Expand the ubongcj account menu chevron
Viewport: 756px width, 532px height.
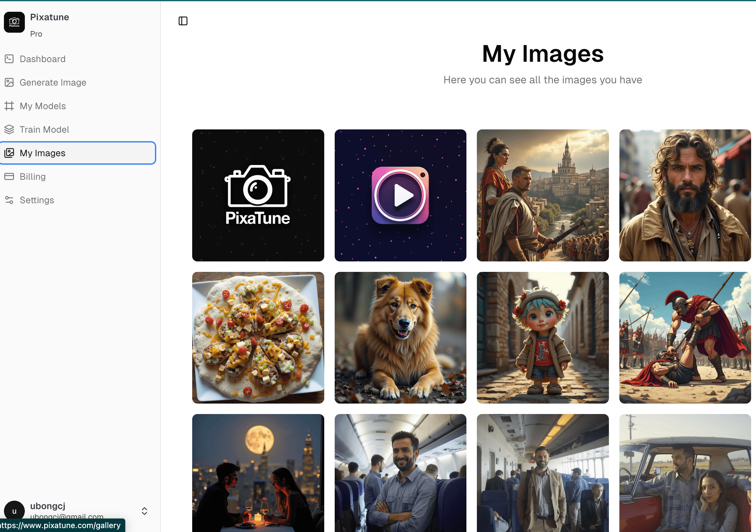[x=144, y=511]
